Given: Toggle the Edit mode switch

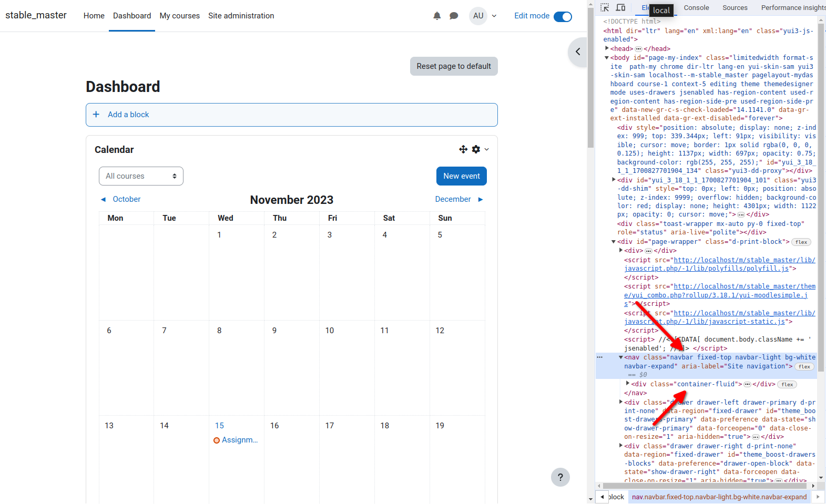Looking at the screenshot, I should pyautogui.click(x=563, y=16).
